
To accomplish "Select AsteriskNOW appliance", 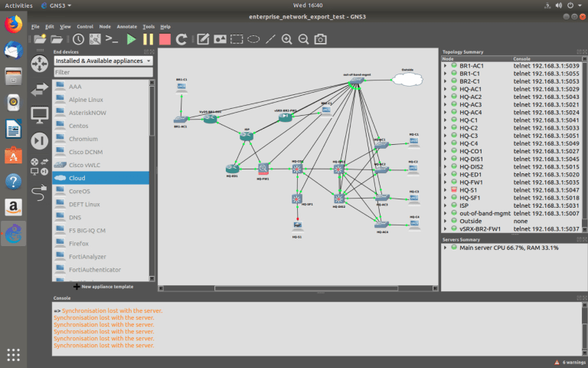I will pyautogui.click(x=100, y=113).
